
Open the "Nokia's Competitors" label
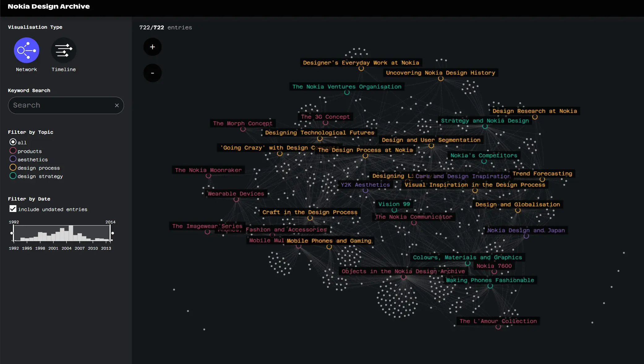coord(484,155)
